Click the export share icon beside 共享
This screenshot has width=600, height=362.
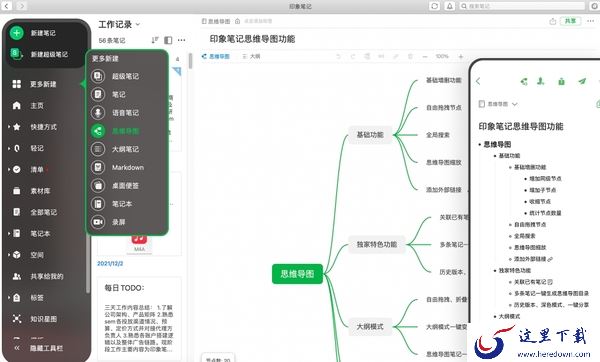(x=553, y=21)
